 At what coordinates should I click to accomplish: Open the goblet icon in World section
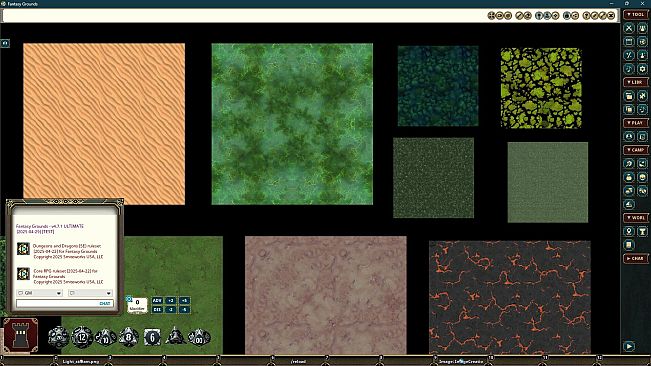click(x=643, y=231)
